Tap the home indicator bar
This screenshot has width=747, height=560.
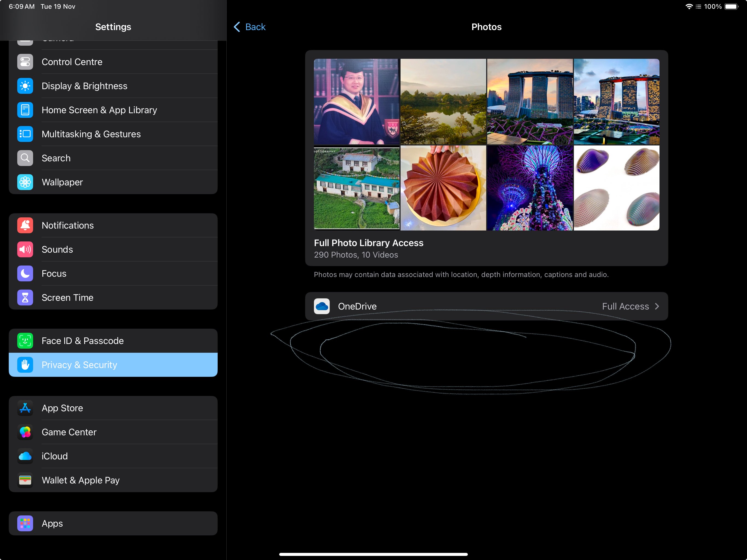click(x=373, y=554)
